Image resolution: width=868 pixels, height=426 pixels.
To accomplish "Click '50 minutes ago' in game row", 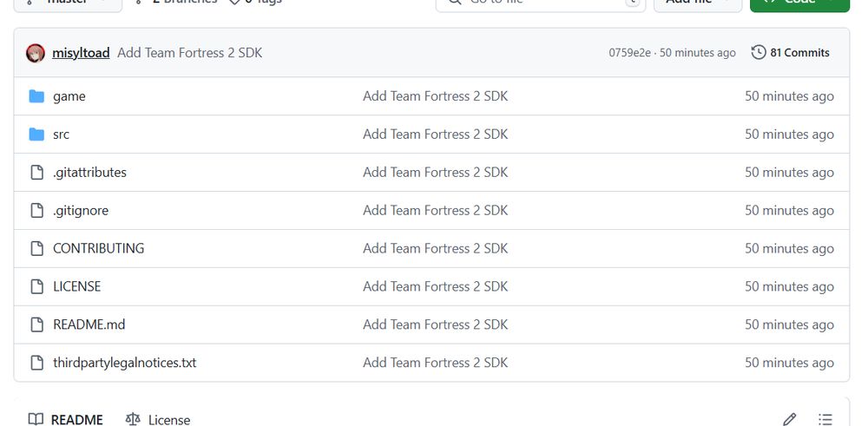I will pyautogui.click(x=789, y=96).
